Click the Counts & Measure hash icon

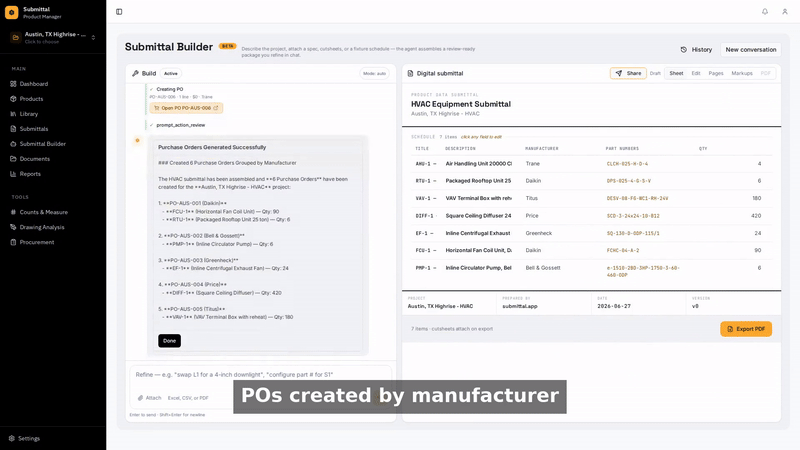pos(13,212)
